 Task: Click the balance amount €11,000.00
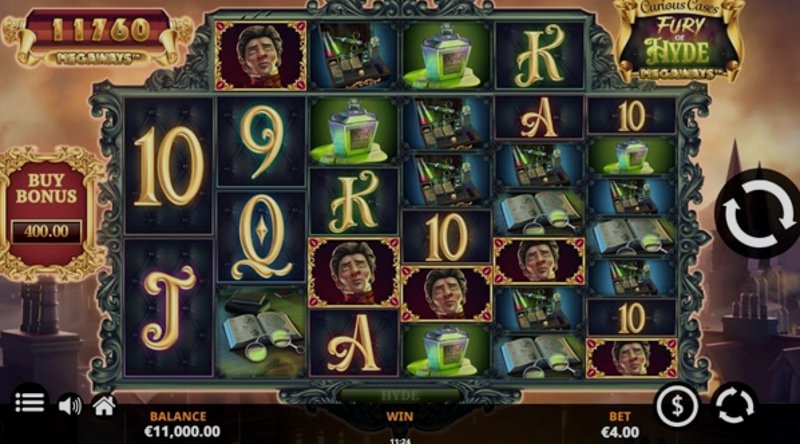[183, 432]
